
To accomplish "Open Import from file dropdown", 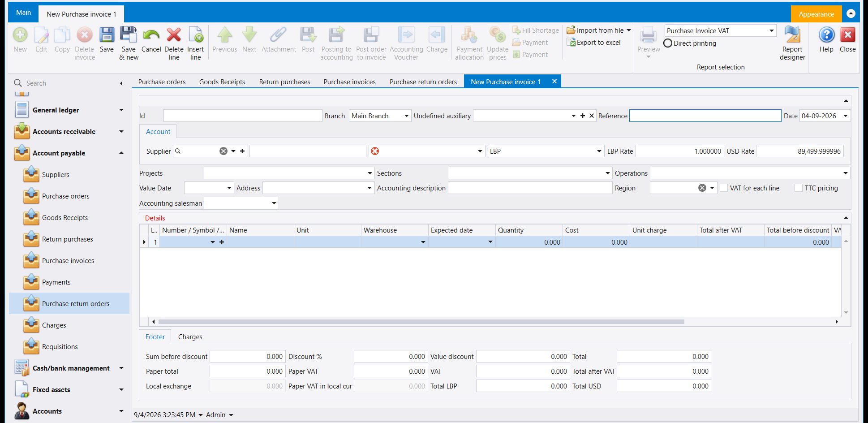I will tap(629, 30).
